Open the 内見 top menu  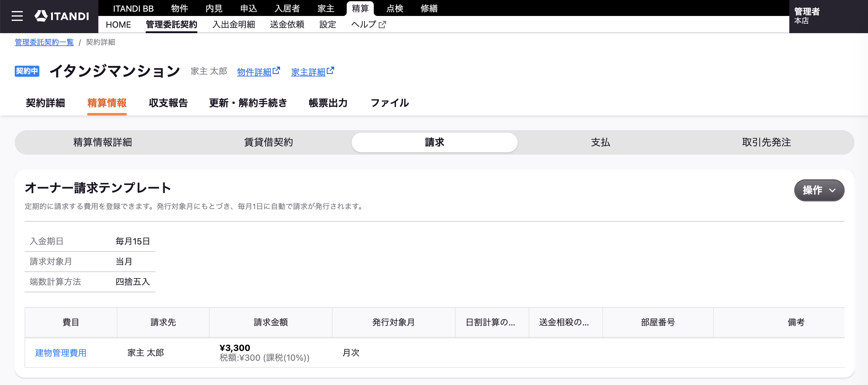[x=214, y=8]
